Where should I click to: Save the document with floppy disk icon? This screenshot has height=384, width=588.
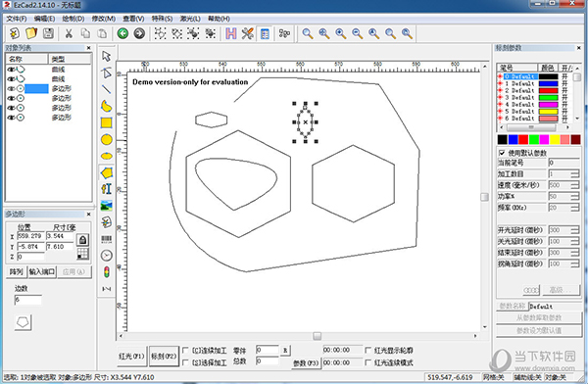48,33
